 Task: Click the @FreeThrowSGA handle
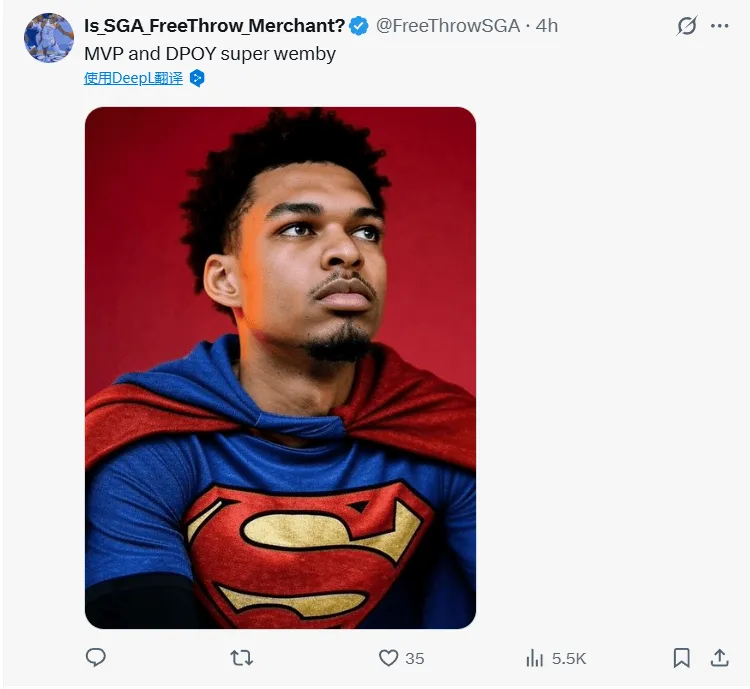(x=447, y=26)
